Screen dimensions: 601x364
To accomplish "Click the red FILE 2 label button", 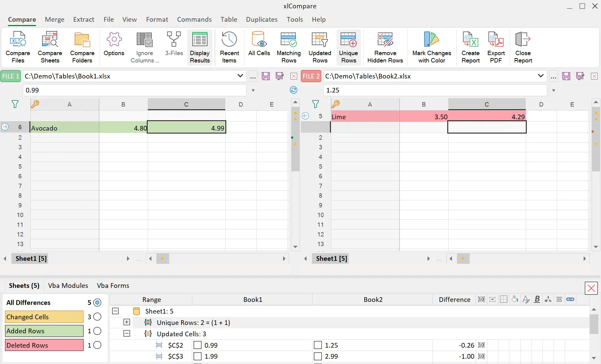I will pyautogui.click(x=311, y=76).
